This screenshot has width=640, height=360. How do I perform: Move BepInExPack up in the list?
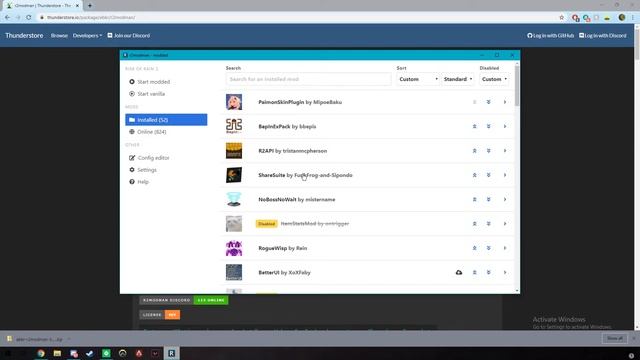(474, 127)
